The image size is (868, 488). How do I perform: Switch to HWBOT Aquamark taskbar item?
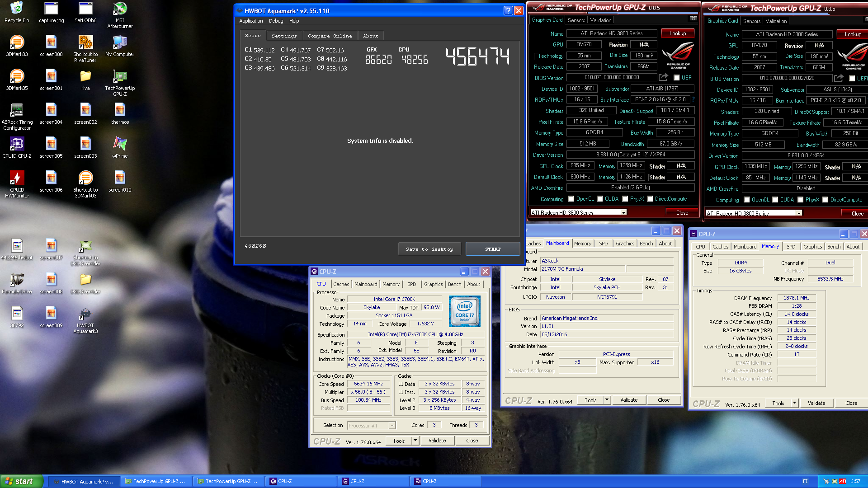click(84, 481)
